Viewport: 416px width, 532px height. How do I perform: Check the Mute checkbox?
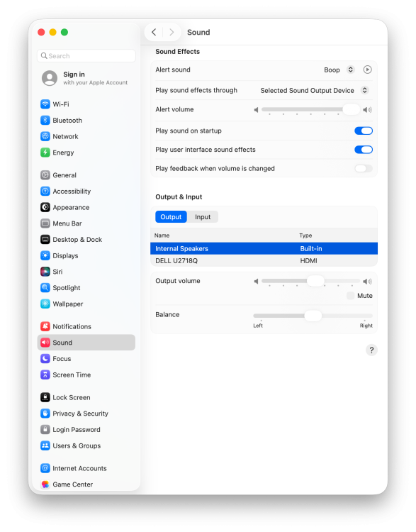pos(350,296)
